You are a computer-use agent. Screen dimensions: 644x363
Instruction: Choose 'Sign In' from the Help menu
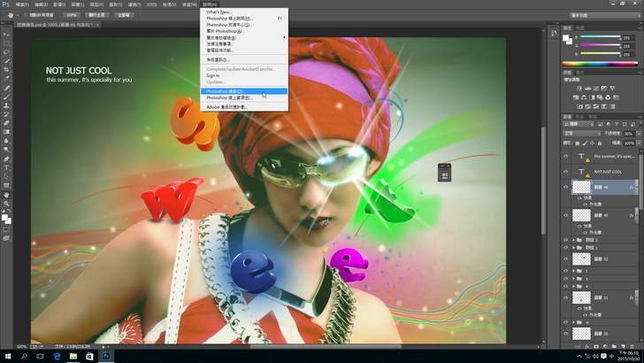click(x=213, y=75)
